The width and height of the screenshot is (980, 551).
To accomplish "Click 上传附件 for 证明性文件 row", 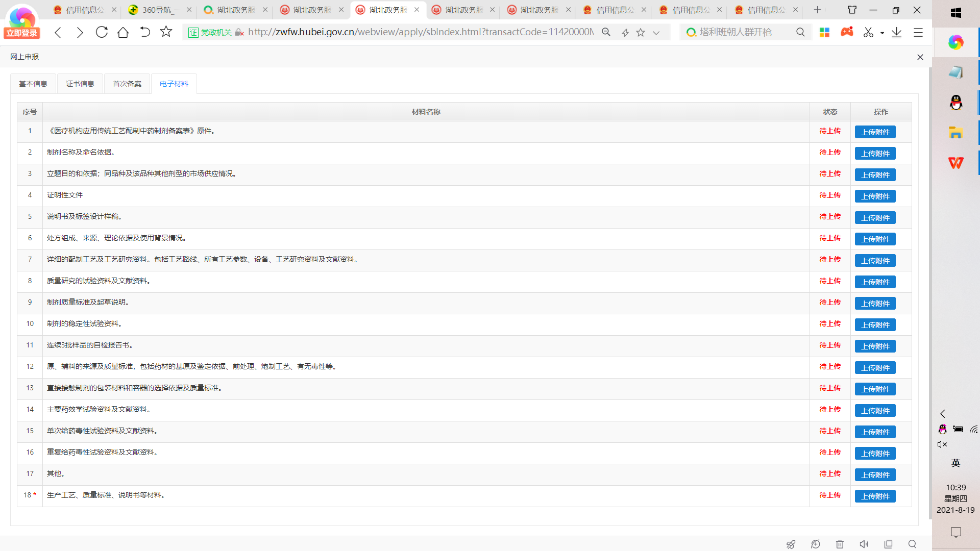I will (x=875, y=196).
